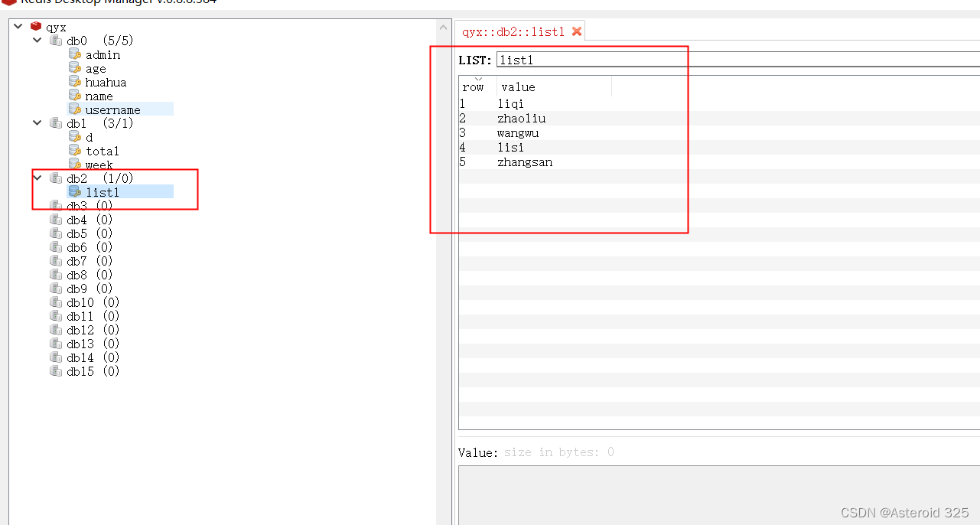
Task: Select the zhangsan list row
Action: 719,161
